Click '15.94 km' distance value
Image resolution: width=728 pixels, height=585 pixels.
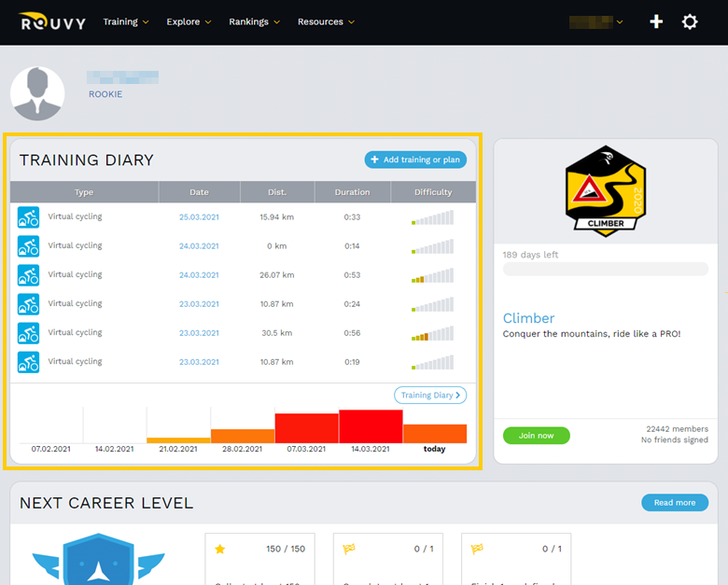click(x=276, y=217)
